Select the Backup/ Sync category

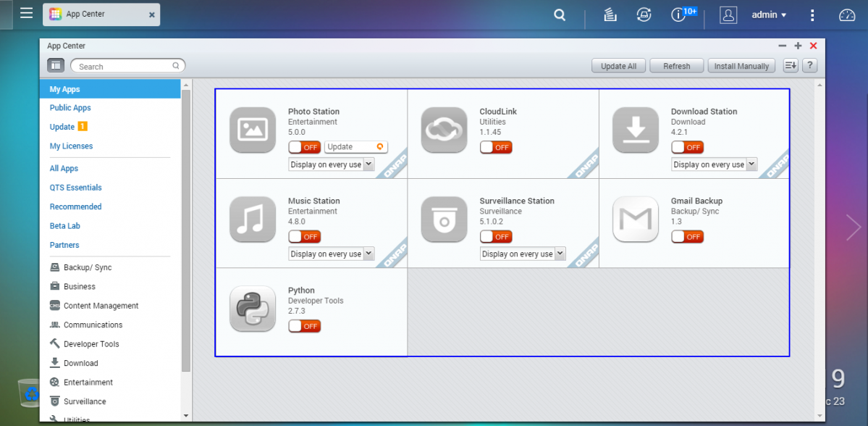coord(81,267)
